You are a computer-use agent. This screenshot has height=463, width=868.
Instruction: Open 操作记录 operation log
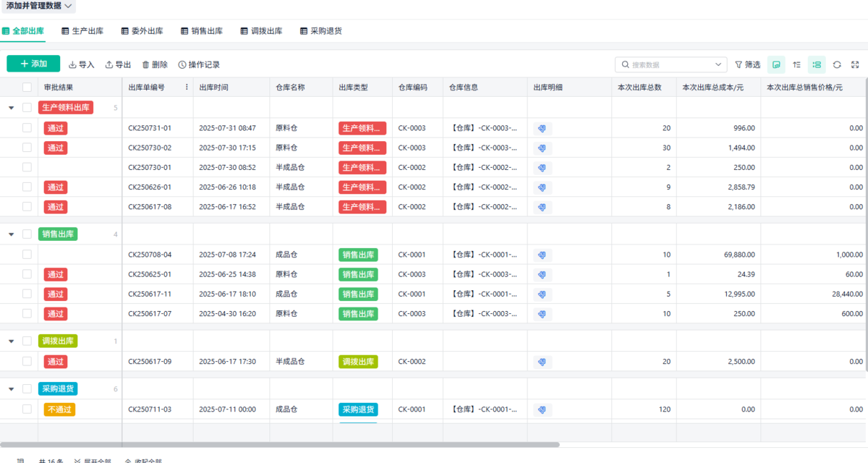point(199,64)
